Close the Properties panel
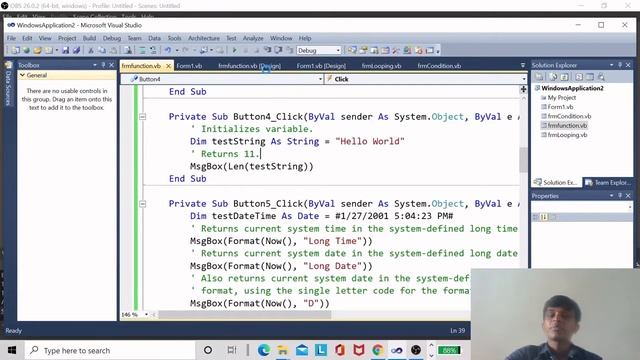The image size is (640, 360). (x=628, y=196)
